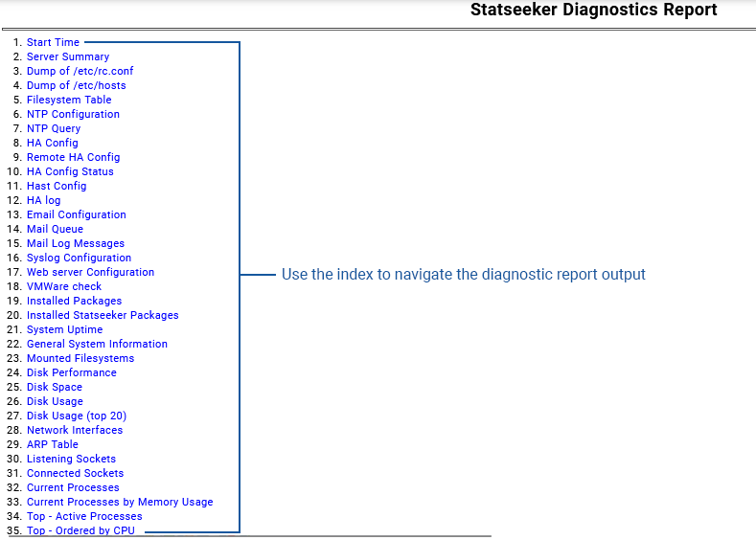Viewport: 756px width, 540px height.
Task: Jump to NTP Query section
Action: coord(54,128)
